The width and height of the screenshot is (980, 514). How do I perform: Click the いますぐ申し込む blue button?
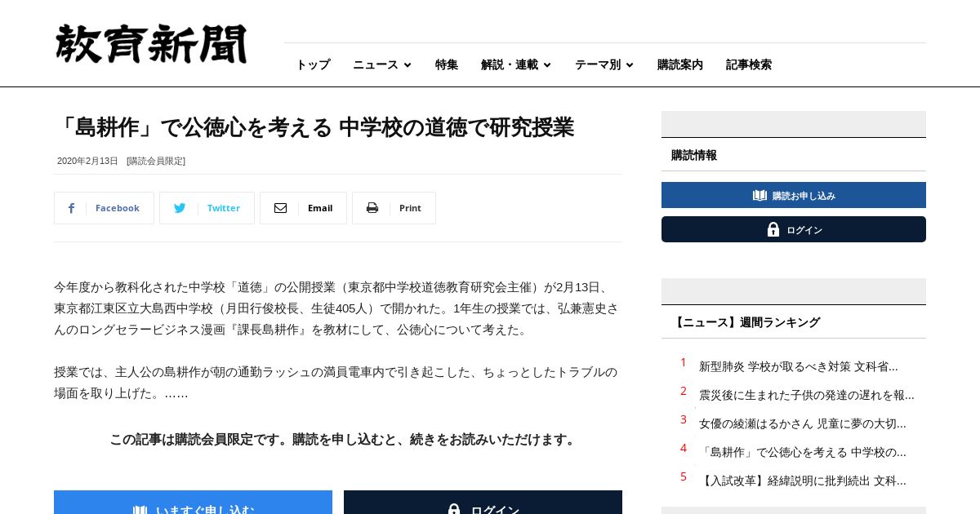(193, 503)
